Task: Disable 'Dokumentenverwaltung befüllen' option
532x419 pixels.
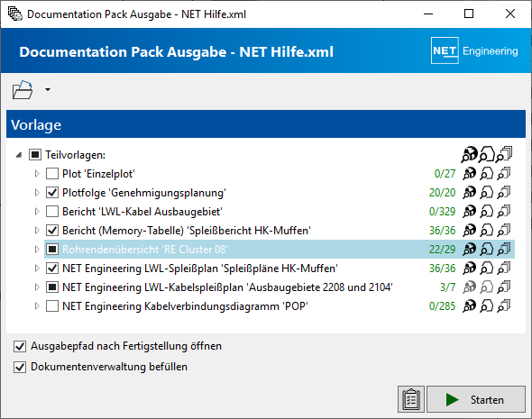Action: click(20, 367)
